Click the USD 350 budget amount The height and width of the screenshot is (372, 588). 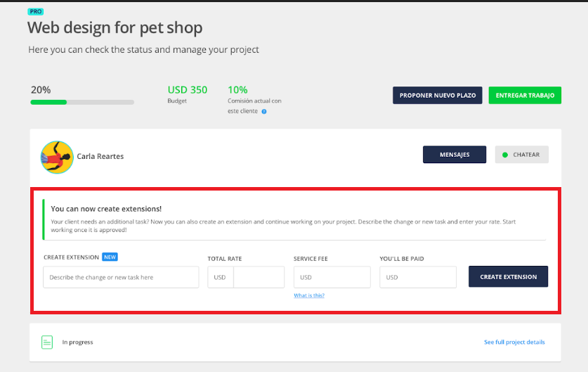click(x=187, y=90)
